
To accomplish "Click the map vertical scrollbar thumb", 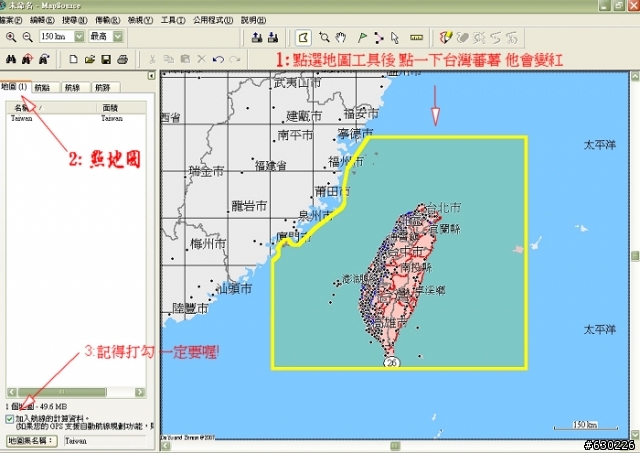I will [x=635, y=256].
